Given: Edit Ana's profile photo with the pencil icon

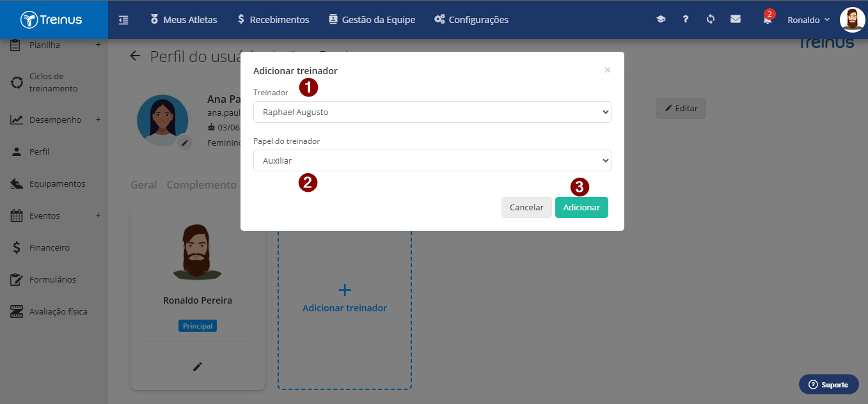Looking at the screenshot, I should 185,143.
